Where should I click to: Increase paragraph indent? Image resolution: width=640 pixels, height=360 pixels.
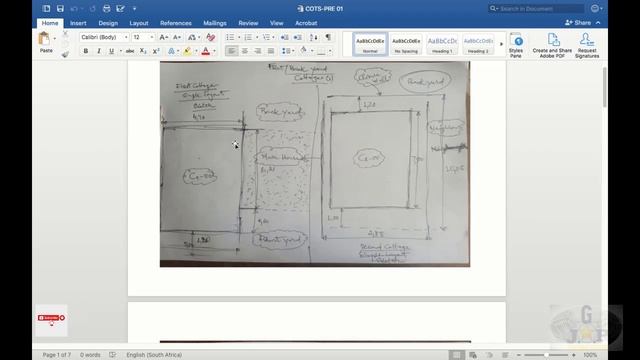298,37
